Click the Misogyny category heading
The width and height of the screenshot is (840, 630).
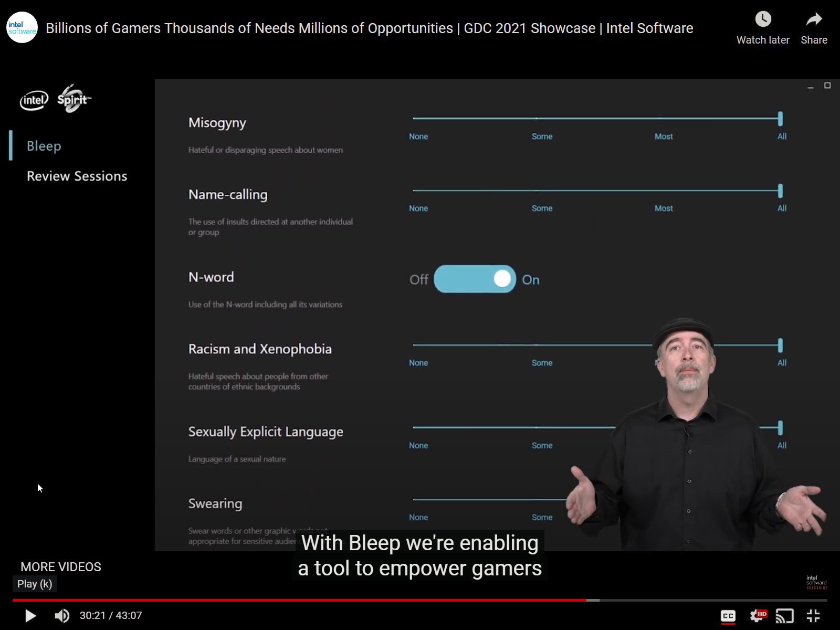217,123
